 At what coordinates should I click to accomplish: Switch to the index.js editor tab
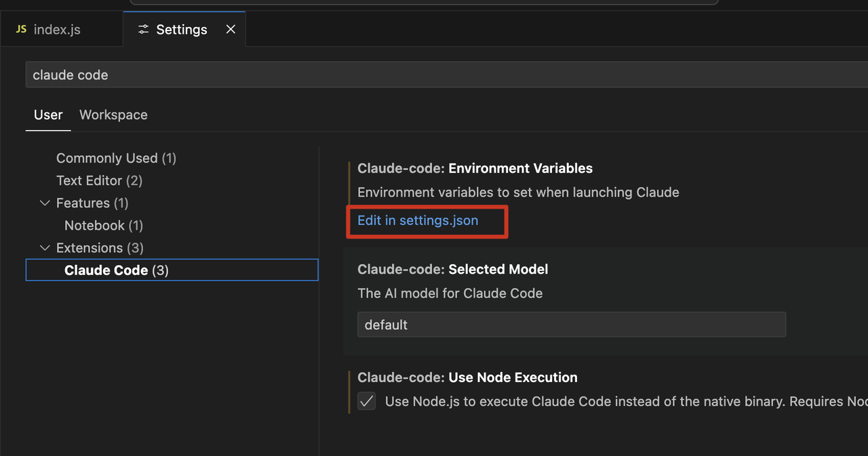tap(57, 29)
